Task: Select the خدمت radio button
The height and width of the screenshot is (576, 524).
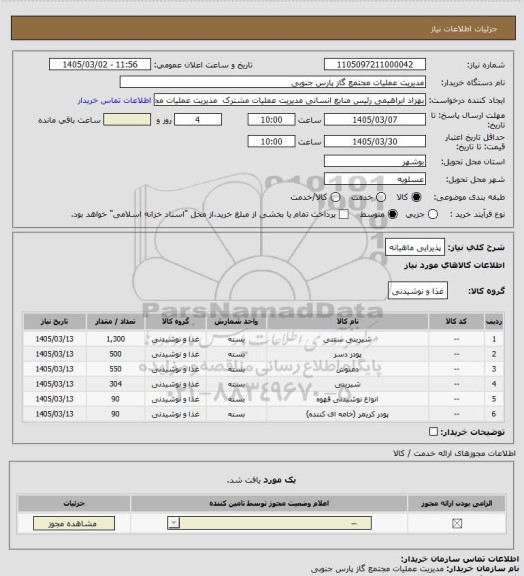Action: 381,197
